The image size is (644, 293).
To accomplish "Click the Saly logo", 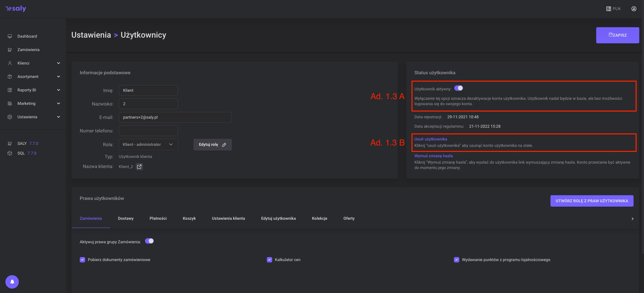I will (16, 9).
